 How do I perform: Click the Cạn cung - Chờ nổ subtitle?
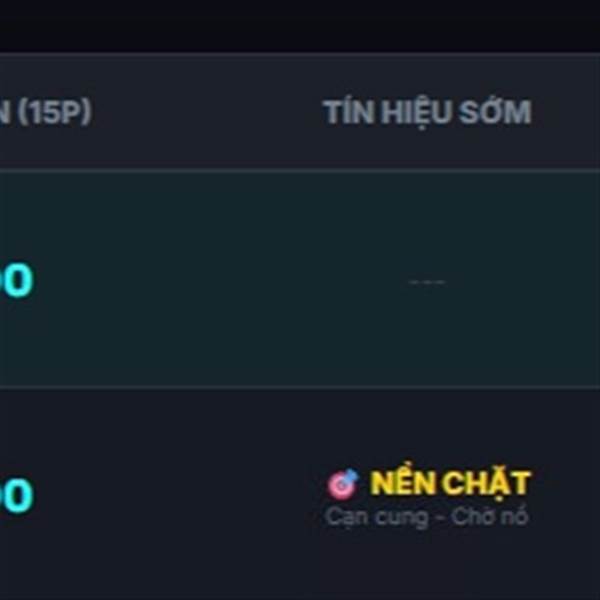427,517
